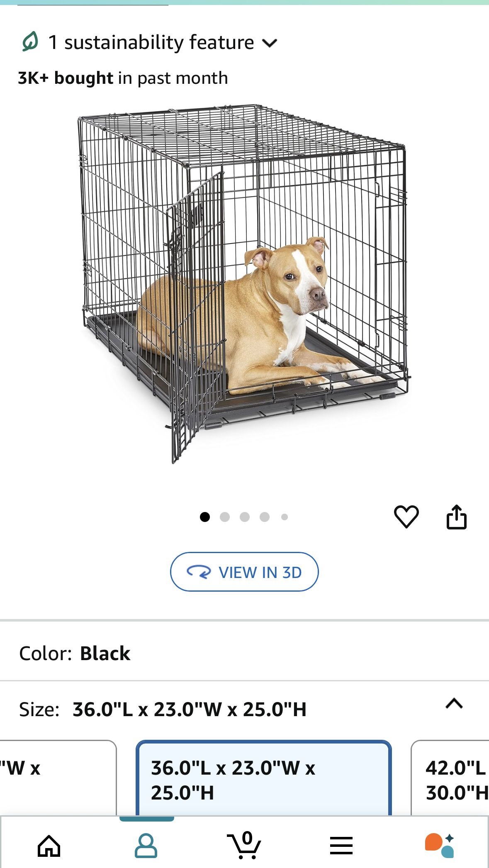This screenshot has height=868, width=489.
Task: Open the Rufus AI assistant icon
Action: [439, 846]
